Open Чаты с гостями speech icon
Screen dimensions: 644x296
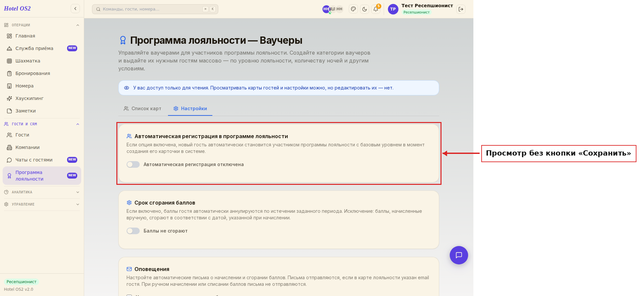point(9,160)
